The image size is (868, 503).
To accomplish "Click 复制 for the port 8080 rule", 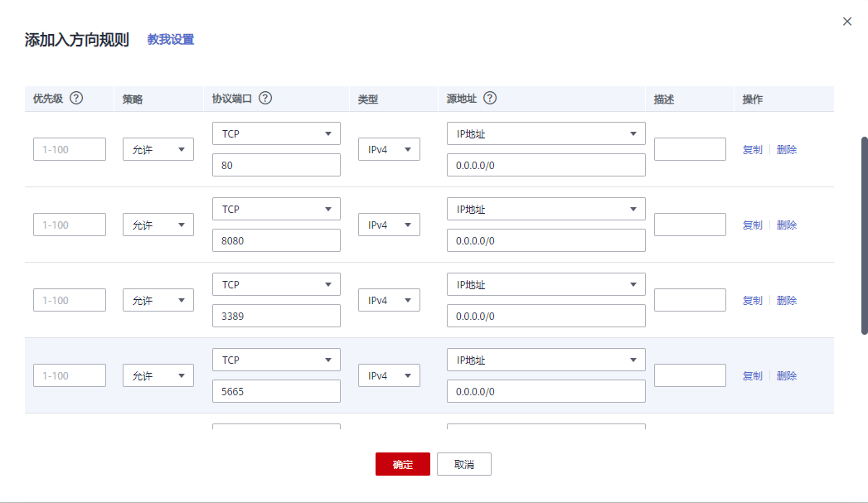I will click(x=752, y=225).
